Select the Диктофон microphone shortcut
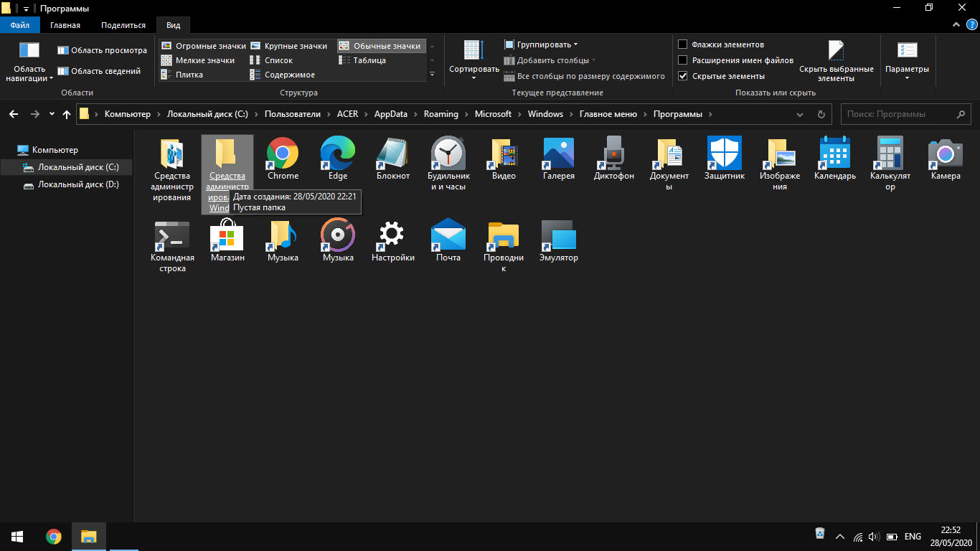 [614, 159]
